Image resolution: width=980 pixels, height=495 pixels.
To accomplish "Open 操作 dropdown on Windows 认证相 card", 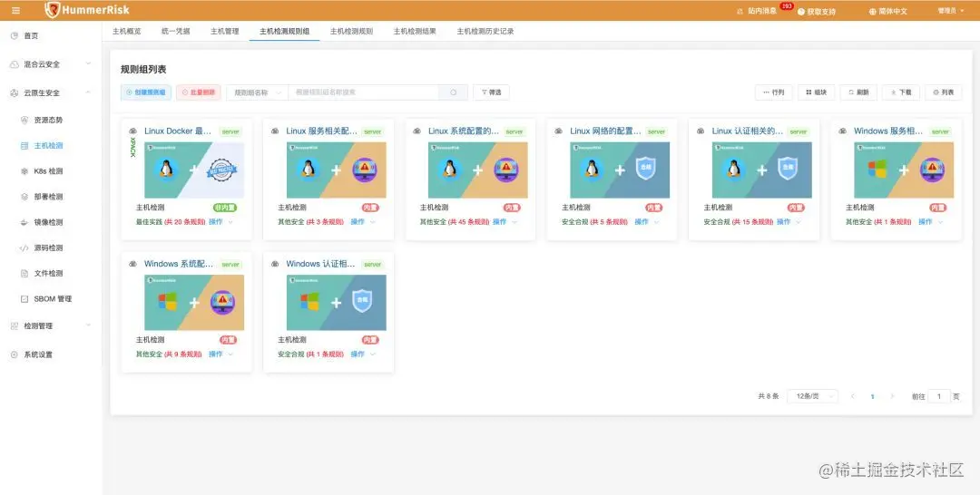I will (x=362, y=354).
